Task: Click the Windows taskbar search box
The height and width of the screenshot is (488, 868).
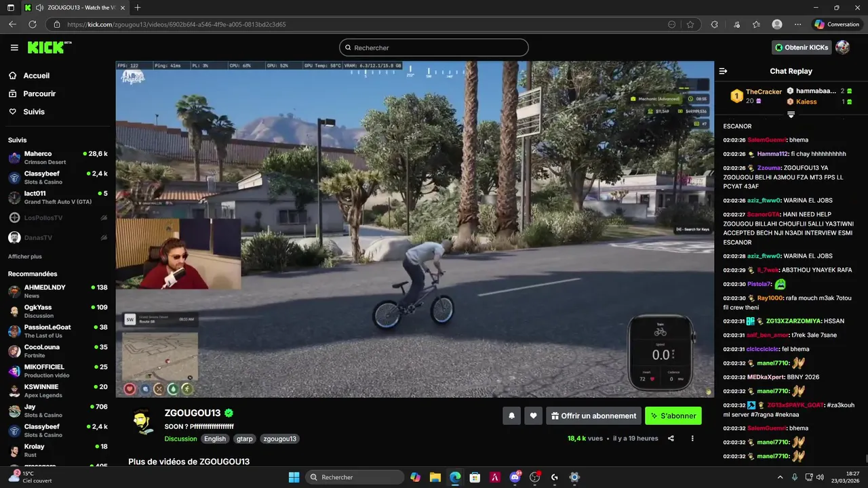Action: pyautogui.click(x=354, y=477)
